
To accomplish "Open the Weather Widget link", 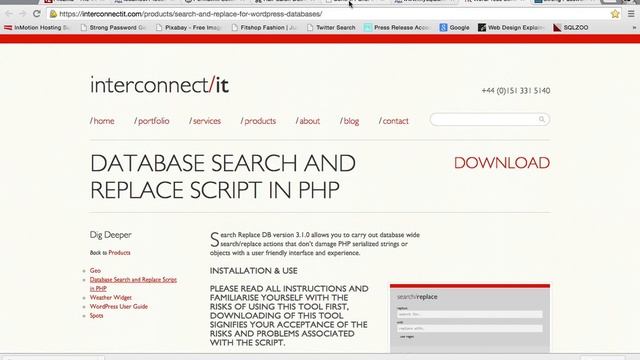I will point(111,298).
